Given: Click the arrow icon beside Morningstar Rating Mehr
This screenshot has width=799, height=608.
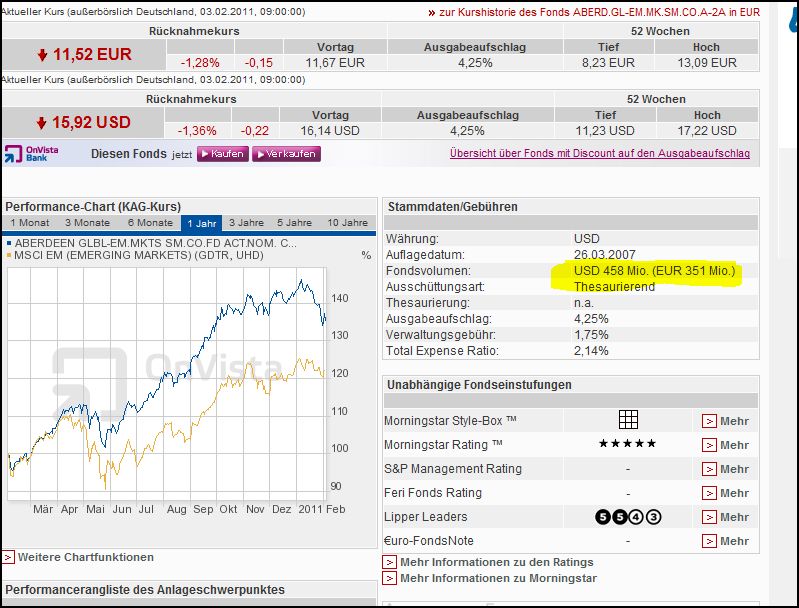Looking at the screenshot, I should [x=709, y=445].
